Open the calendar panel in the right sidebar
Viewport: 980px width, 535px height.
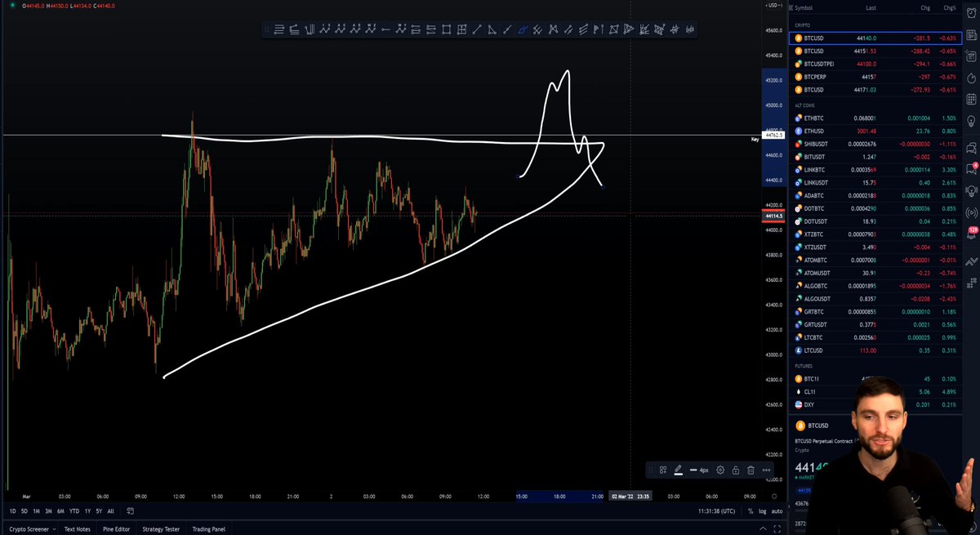pyautogui.click(x=971, y=99)
